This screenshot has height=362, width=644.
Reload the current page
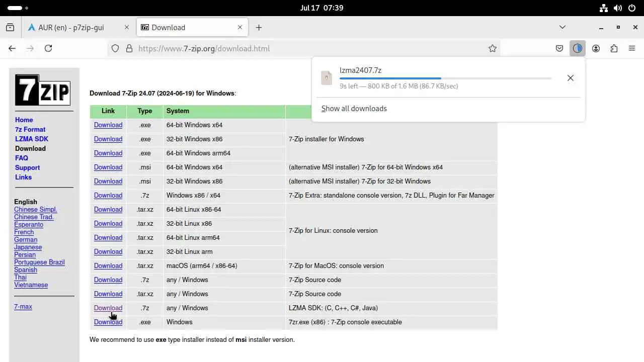coord(48,48)
